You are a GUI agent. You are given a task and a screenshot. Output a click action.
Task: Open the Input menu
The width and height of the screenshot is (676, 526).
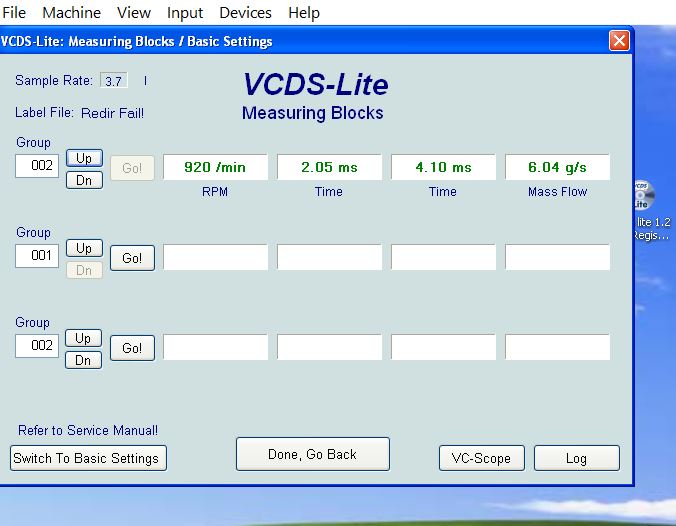[x=185, y=13]
